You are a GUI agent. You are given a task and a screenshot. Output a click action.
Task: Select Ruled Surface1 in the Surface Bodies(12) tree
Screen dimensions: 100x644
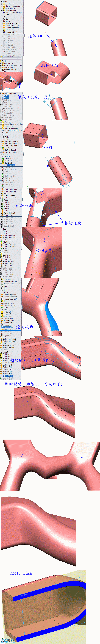coord(9,321)
